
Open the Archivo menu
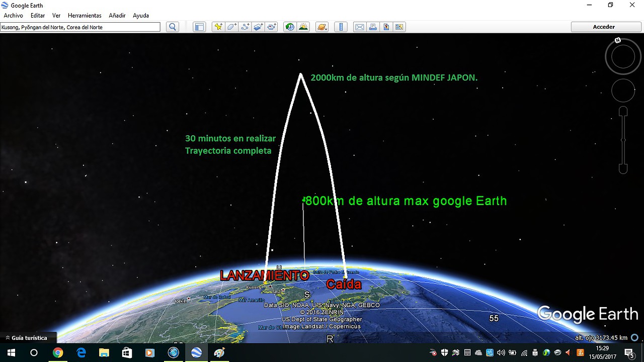pos(13,16)
